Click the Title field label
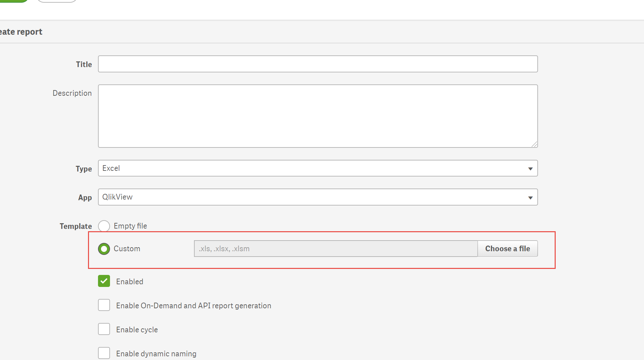Screen dimensions: 644x360 [84, 64]
